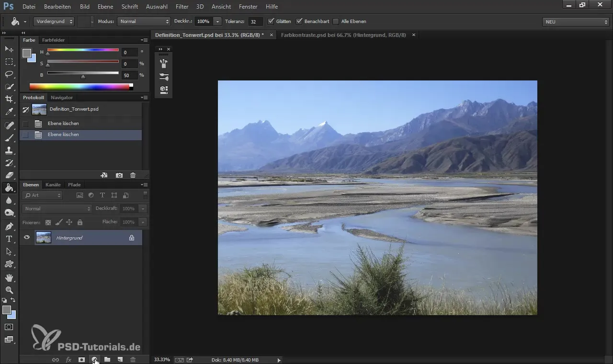Toggle lock position
The height and width of the screenshot is (364, 613).
pyautogui.click(x=69, y=222)
